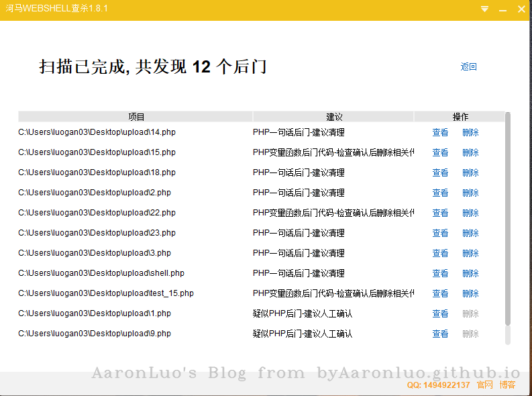View details for 23.php

[440, 233]
